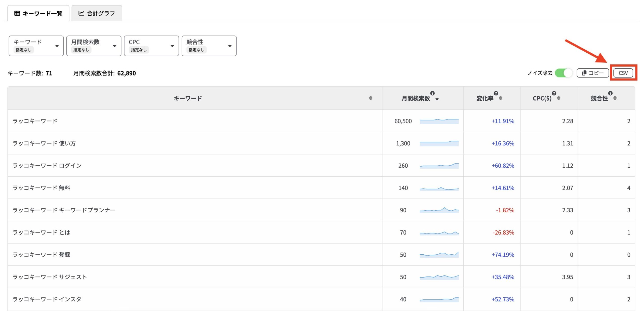Click the ラッコキーワード 使い方 trend sparkline
This screenshot has height=311, width=644.
click(439, 143)
